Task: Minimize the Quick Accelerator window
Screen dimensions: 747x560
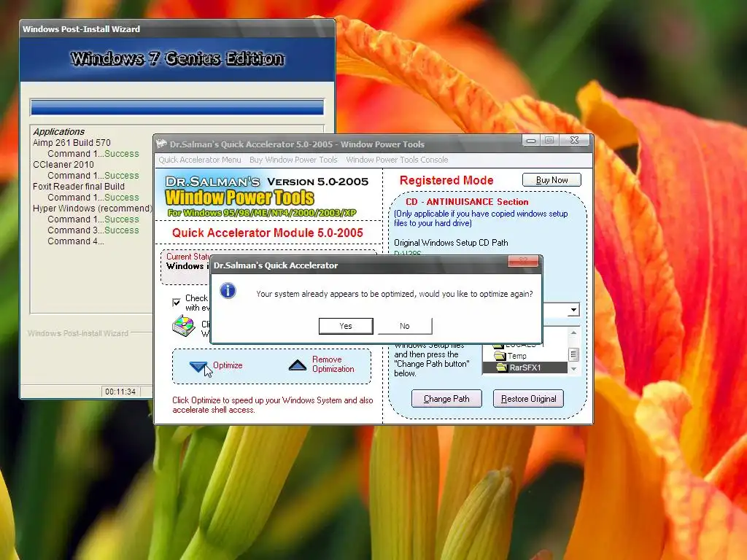Action: point(531,140)
